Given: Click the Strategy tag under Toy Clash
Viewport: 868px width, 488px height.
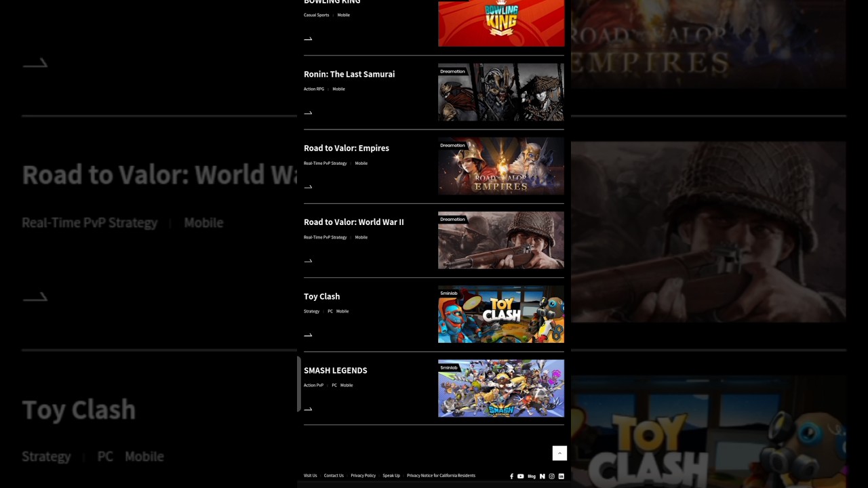Looking at the screenshot, I should (x=311, y=311).
